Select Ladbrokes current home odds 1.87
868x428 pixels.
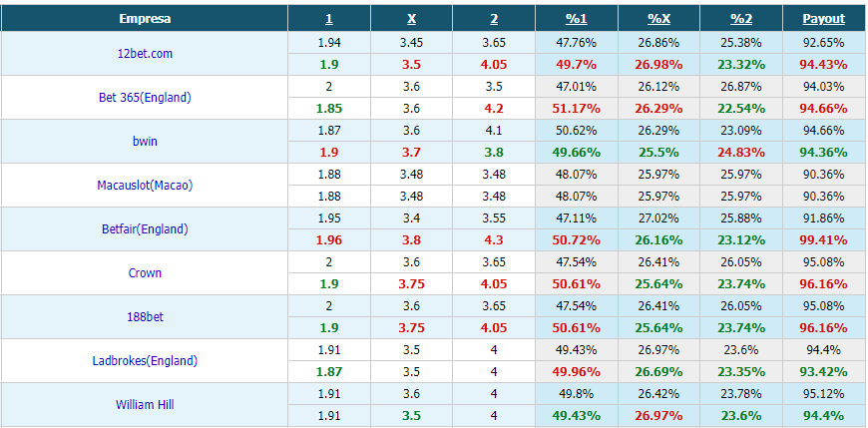329,372
